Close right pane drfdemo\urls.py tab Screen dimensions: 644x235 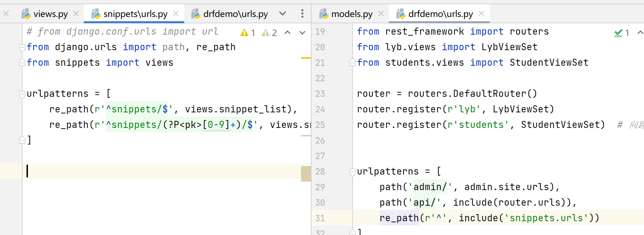click(x=481, y=14)
